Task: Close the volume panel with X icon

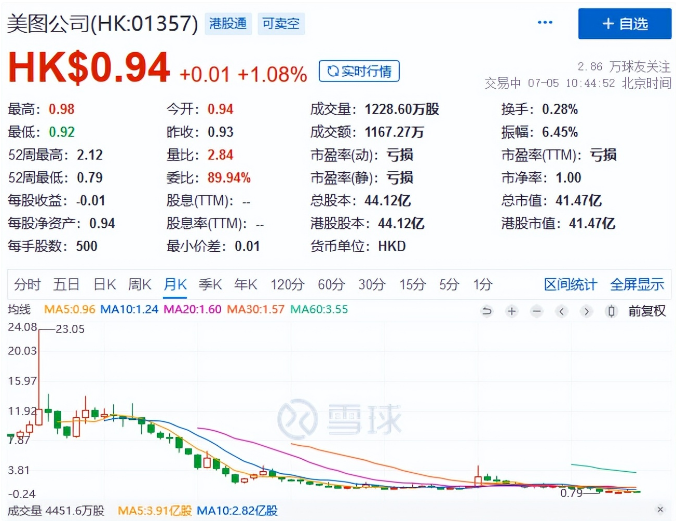Action: pyautogui.click(x=660, y=510)
